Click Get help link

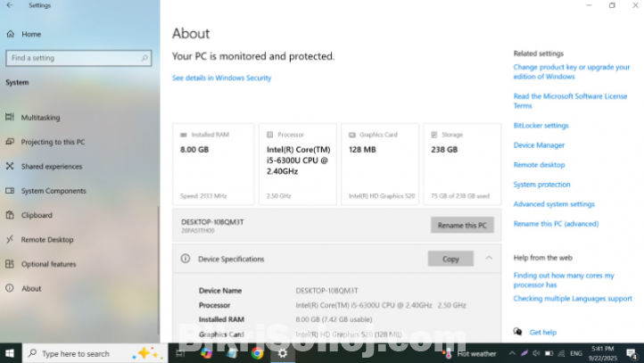pyautogui.click(x=542, y=333)
